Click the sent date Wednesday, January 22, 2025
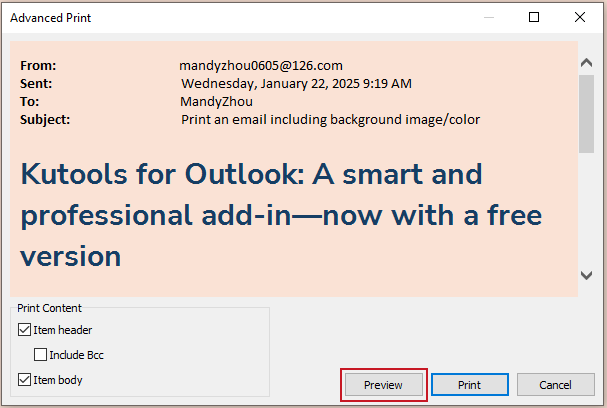This screenshot has width=607, height=408. 297,84
